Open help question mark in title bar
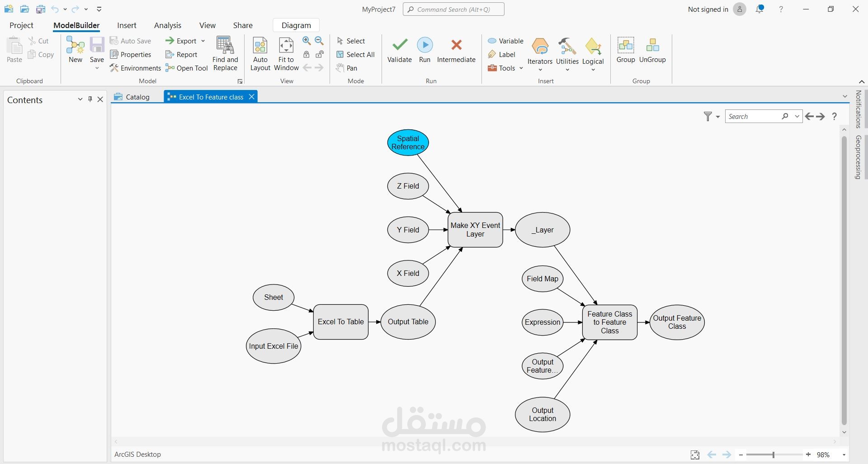868x464 pixels. [781, 9]
